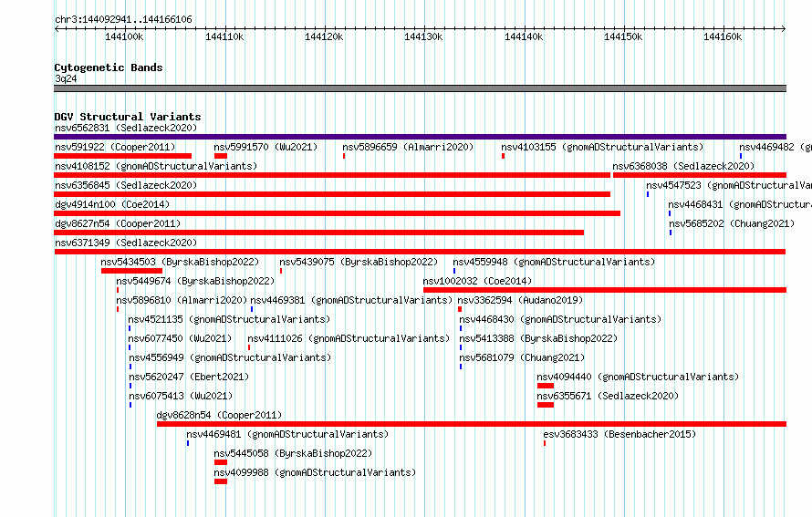Viewport: 812px width, 517px height.
Task: Open nsv5991570 (Wu2021) label
Action: pyautogui.click(x=265, y=147)
